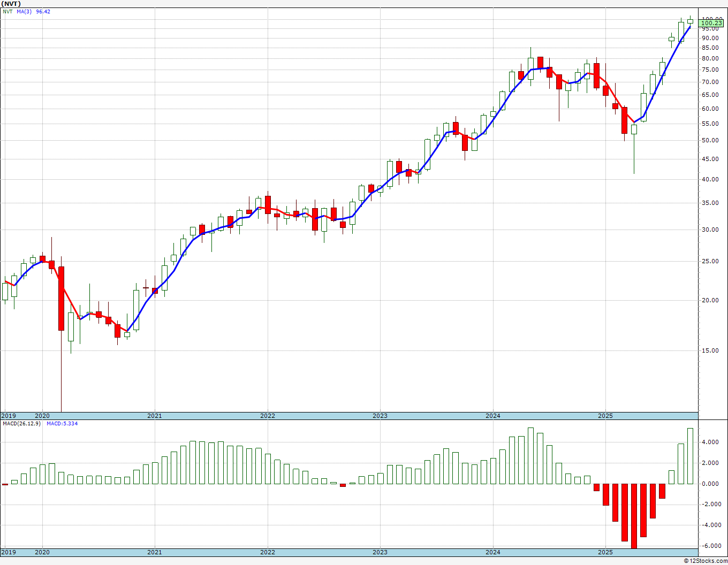728x565 pixels.
Task: Select the deepest red MACD histogram bar
Action: 634,516
